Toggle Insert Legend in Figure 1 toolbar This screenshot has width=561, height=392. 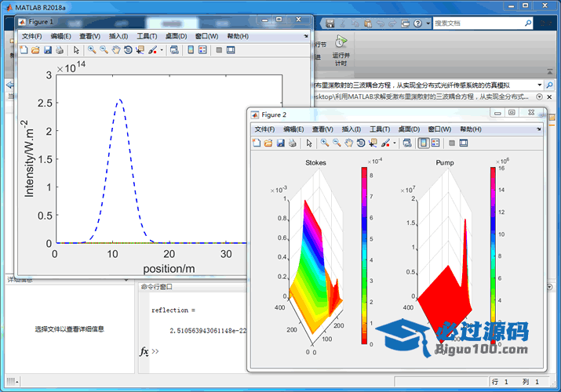pyautogui.click(x=202, y=50)
